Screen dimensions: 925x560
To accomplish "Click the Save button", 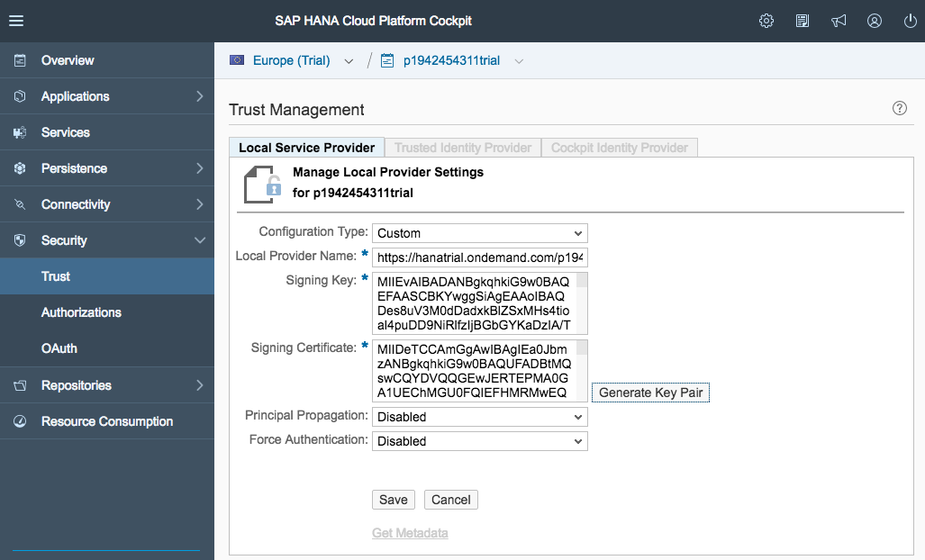I will tap(394, 500).
